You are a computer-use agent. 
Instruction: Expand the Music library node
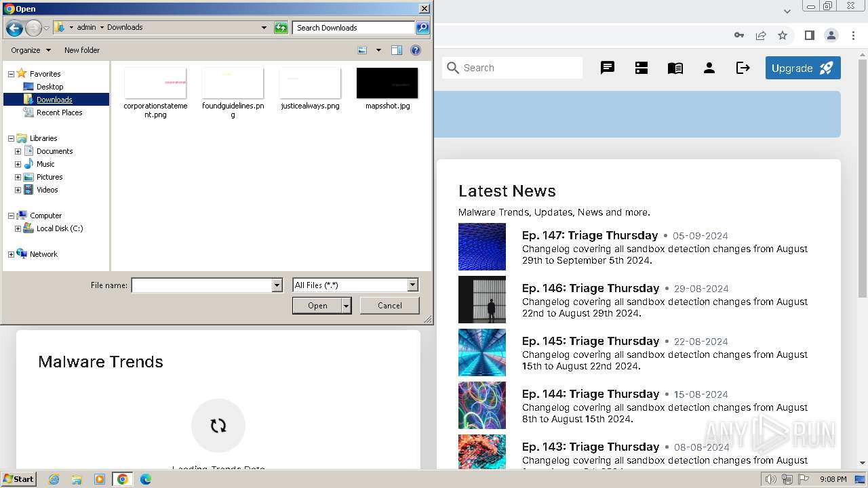point(18,164)
